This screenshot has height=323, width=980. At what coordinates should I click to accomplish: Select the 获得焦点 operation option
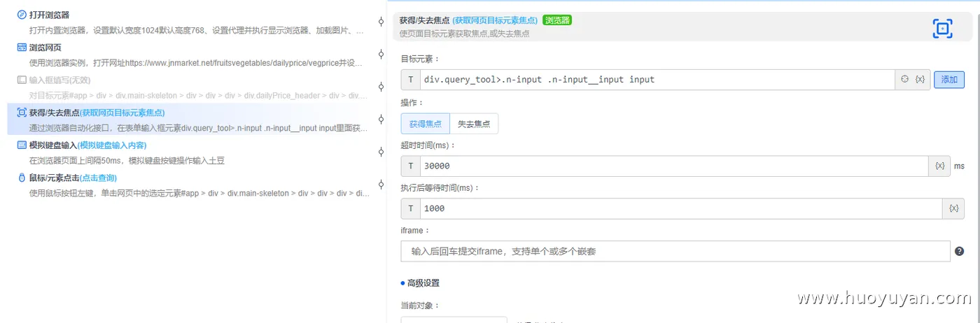pyautogui.click(x=426, y=124)
